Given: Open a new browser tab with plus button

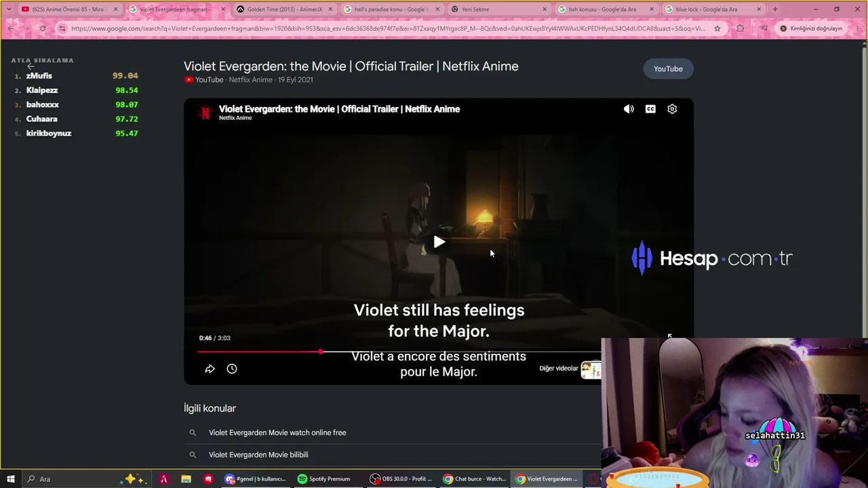Looking at the screenshot, I should [775, 9].
